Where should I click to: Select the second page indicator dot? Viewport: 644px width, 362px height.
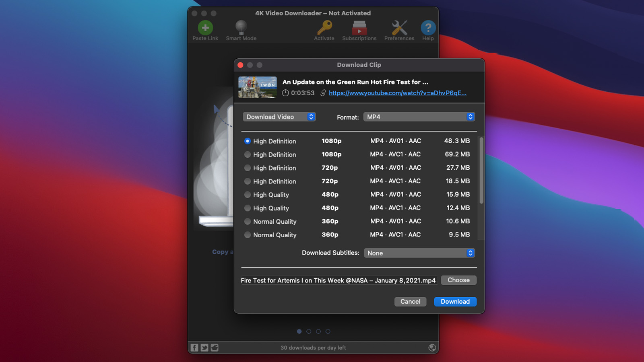tap(309, 331)
